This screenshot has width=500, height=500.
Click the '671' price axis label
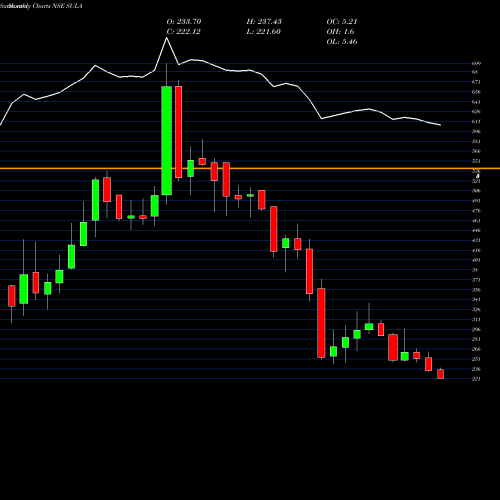pyautogui.click(x=476, y=82)
